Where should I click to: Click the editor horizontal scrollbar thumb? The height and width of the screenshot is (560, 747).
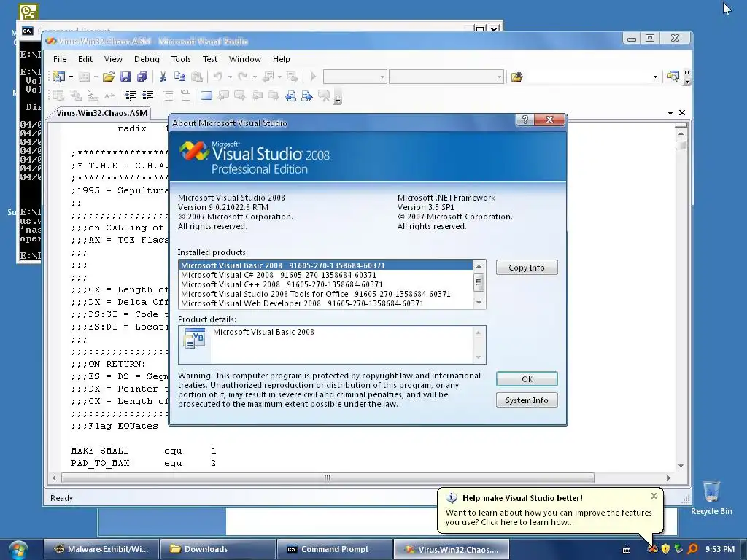[x=328, y=478]
